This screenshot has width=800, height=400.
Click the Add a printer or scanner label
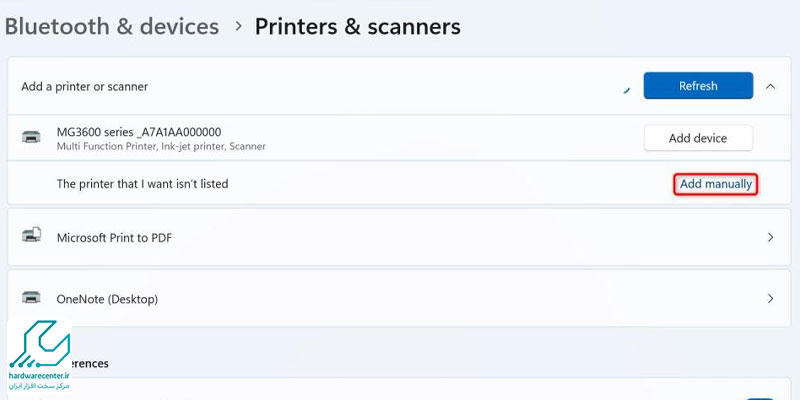[x=85, y=87]
